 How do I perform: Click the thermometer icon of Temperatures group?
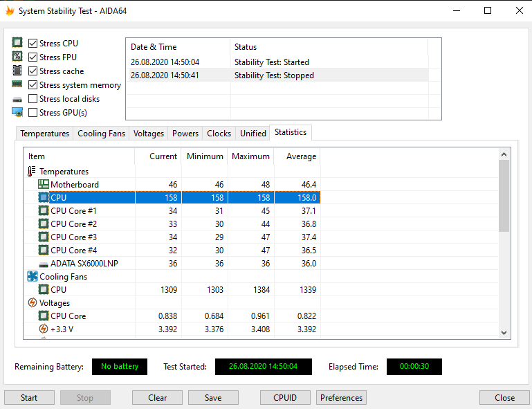coord(32,172)
